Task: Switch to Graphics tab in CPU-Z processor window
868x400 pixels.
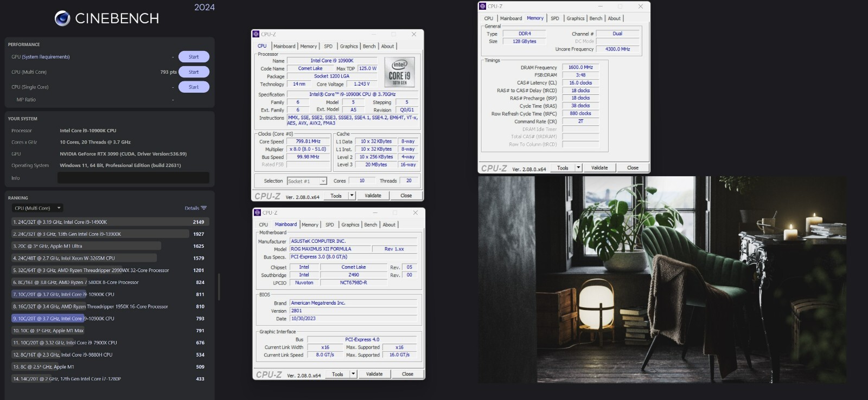Action: point(349,47)
